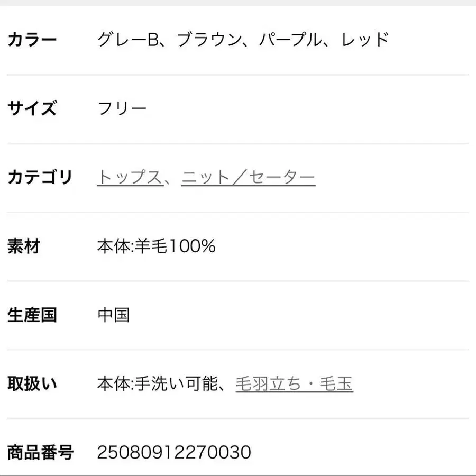
Task: Click the product number 25080912270030
Action: pos(174,453)
